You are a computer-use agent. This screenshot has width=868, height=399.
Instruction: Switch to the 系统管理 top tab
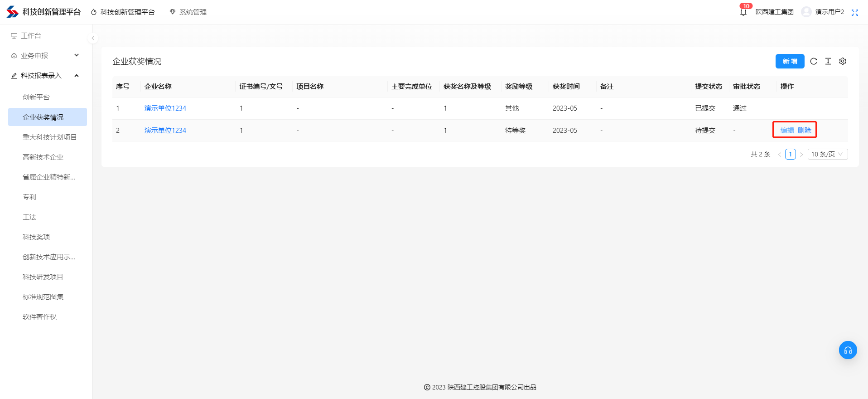(188, 12)
